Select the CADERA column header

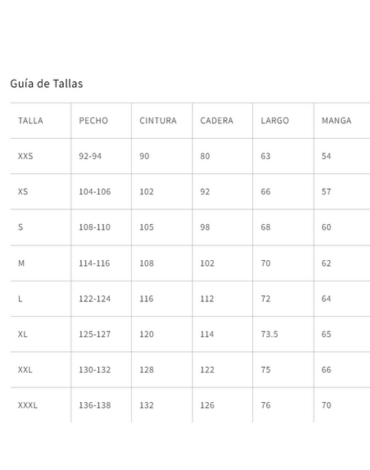tap(217, 120)
